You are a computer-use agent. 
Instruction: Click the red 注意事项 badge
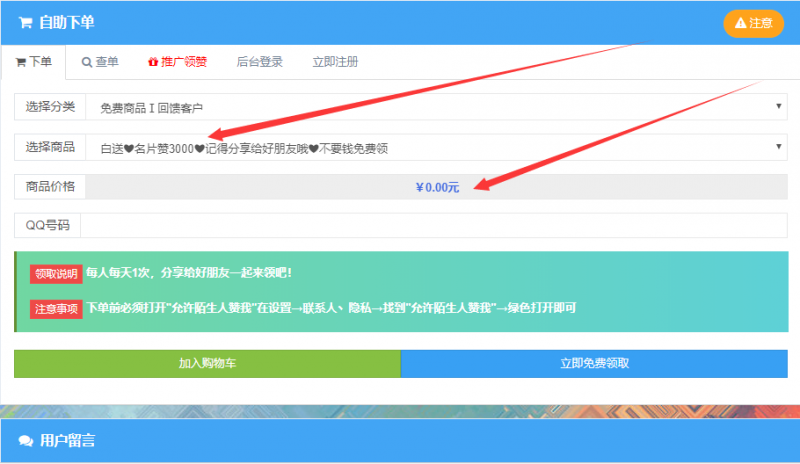click(x=56, y=309)
